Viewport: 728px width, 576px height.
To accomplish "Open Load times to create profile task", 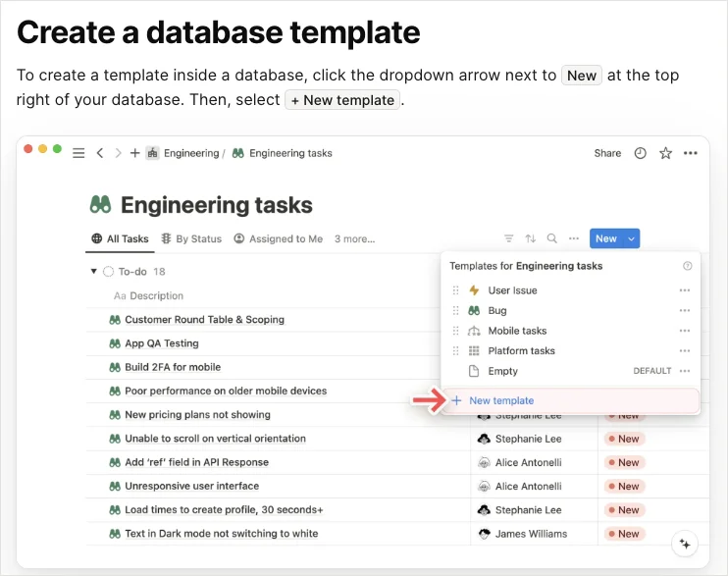I will pyautogui.click(x=224, y=509).
